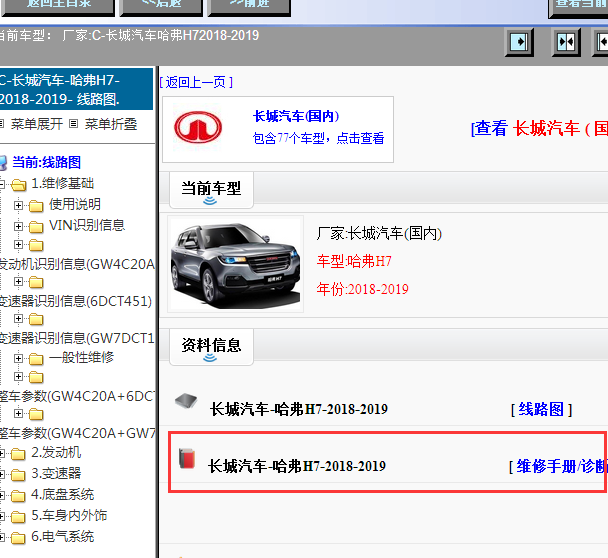
Task: Expand the 使用说明 tree node
Action: click(x=18, y=205)
